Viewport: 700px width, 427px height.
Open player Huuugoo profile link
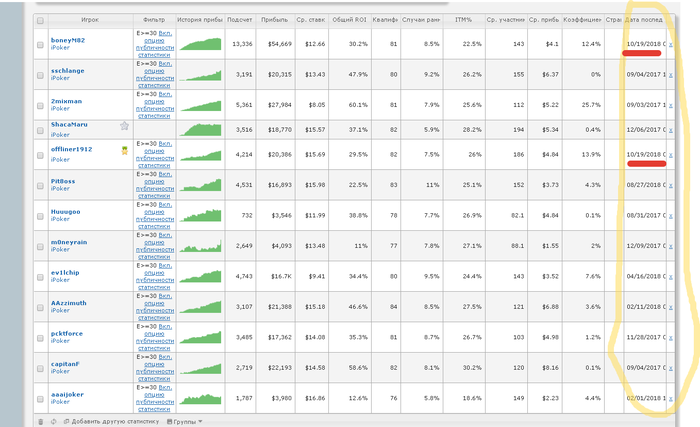[66, 212]
